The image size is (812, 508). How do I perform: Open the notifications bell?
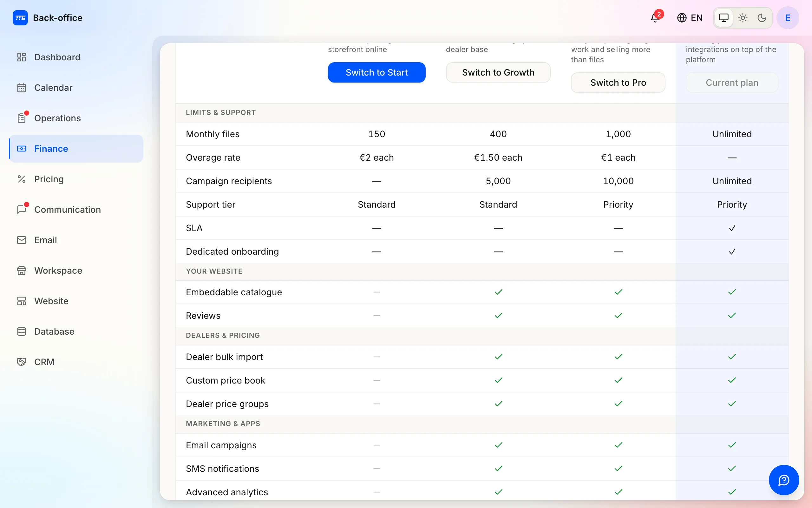655,17
